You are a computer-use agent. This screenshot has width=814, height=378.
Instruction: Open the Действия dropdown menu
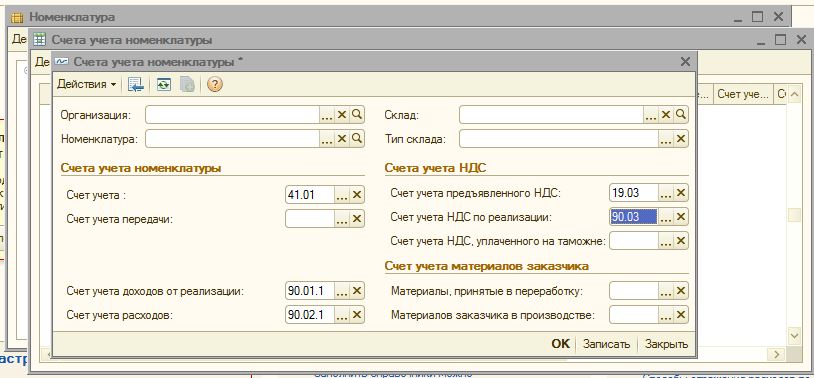[87, 84]
